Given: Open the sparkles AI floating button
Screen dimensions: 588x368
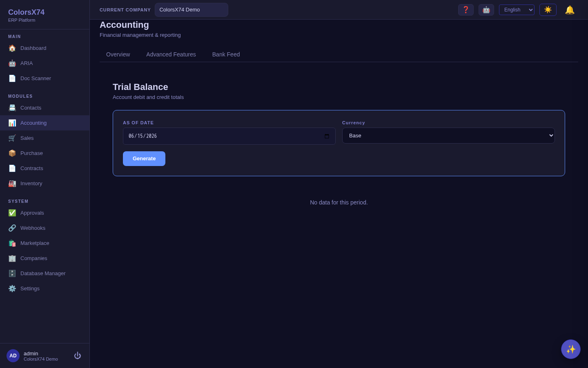Looking at the screenshot, I should point(571,349).
